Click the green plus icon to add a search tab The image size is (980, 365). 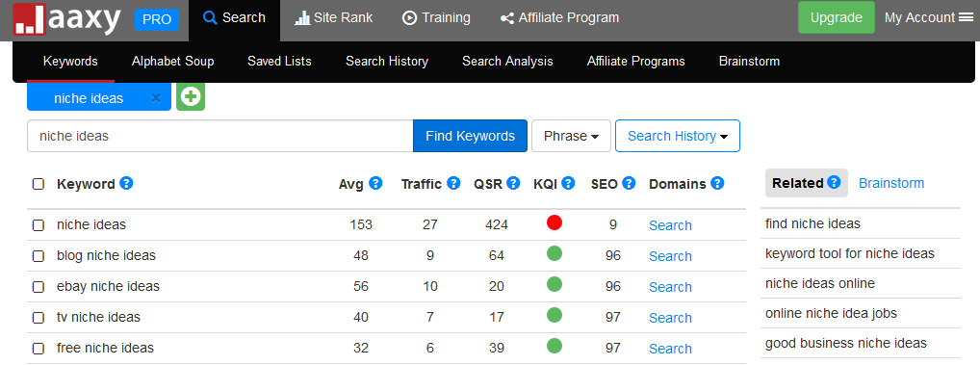pyautogui.click(x=191, y=97)
